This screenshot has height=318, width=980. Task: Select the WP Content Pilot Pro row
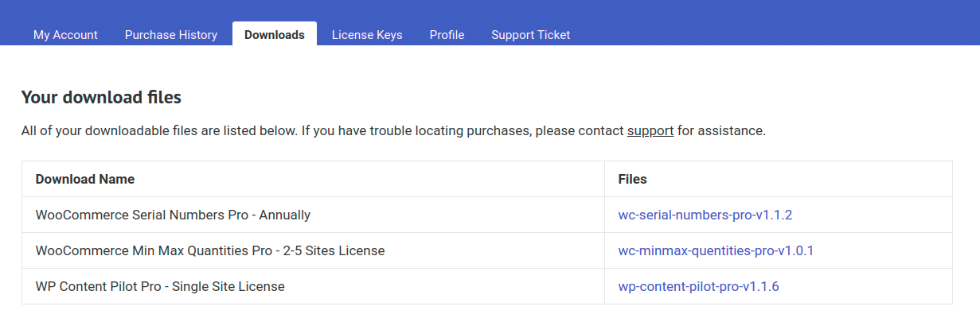(487, 286)
